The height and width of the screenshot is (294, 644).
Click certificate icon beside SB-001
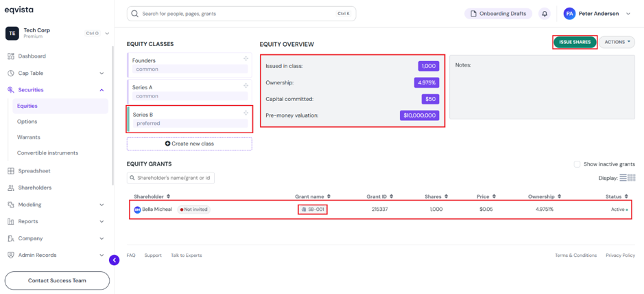[x=304, y=210]
